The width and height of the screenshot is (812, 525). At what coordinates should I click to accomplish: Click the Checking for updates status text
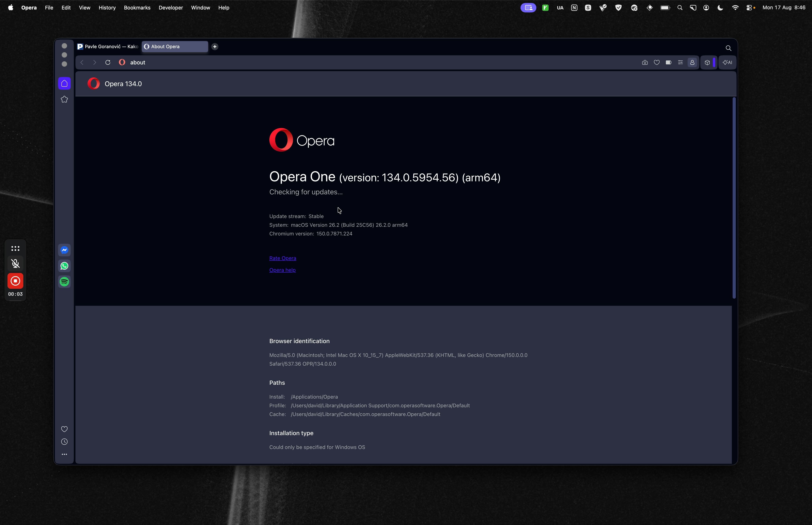click(306, 192)
